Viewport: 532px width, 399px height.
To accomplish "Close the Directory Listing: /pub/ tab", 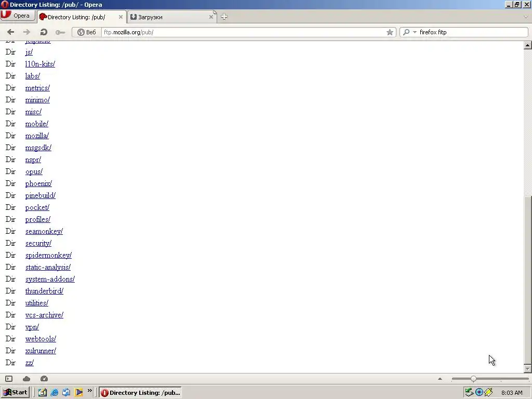I will tap(121, 17).
